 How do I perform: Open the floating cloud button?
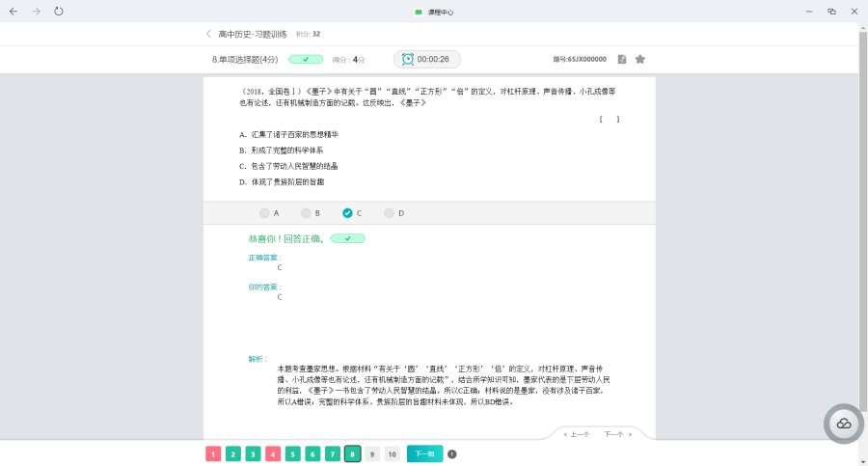[843, 424]
